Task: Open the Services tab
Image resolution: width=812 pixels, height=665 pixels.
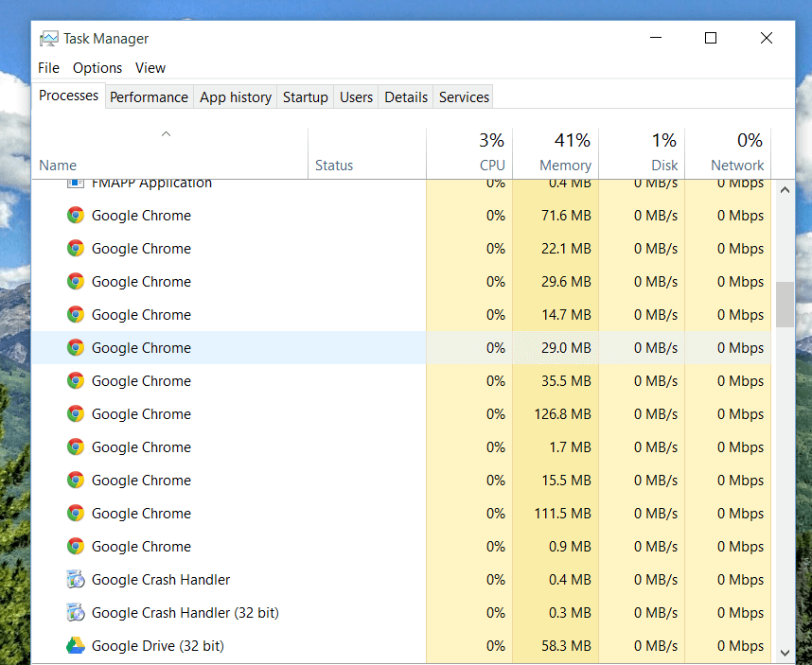Action: [x=464, y=97]
